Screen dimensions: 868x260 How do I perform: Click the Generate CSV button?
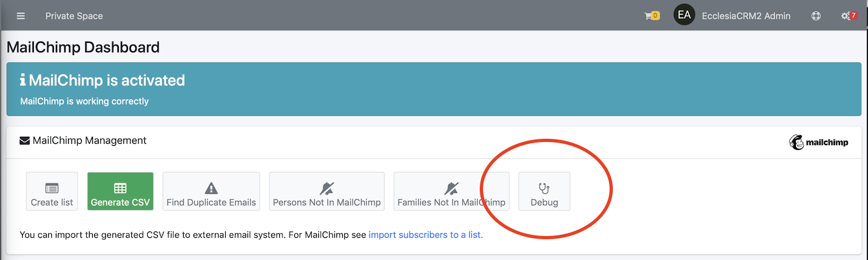pos(120,191)
